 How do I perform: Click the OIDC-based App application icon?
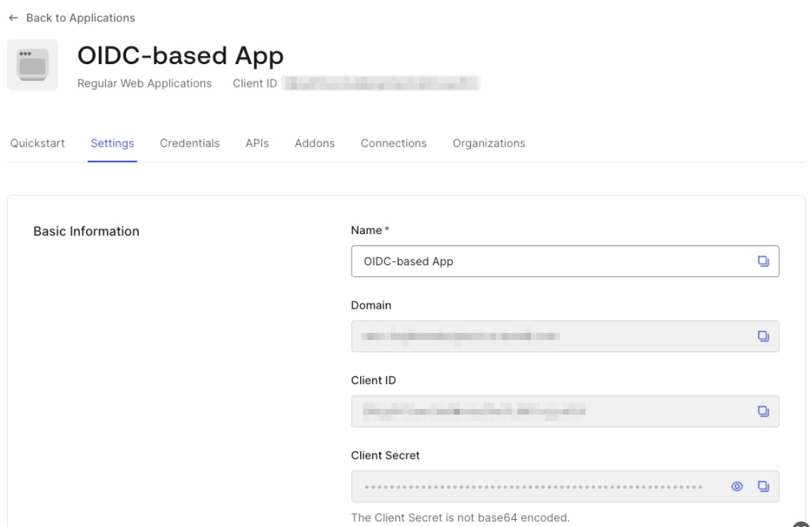pyautogui.click(x=33, y=65)
